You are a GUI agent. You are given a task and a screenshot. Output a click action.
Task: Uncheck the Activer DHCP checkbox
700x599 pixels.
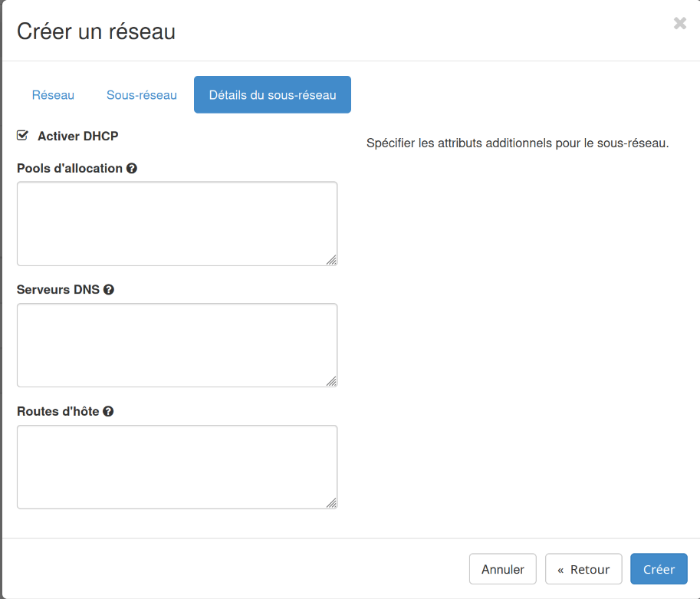[x=23, y=136]
